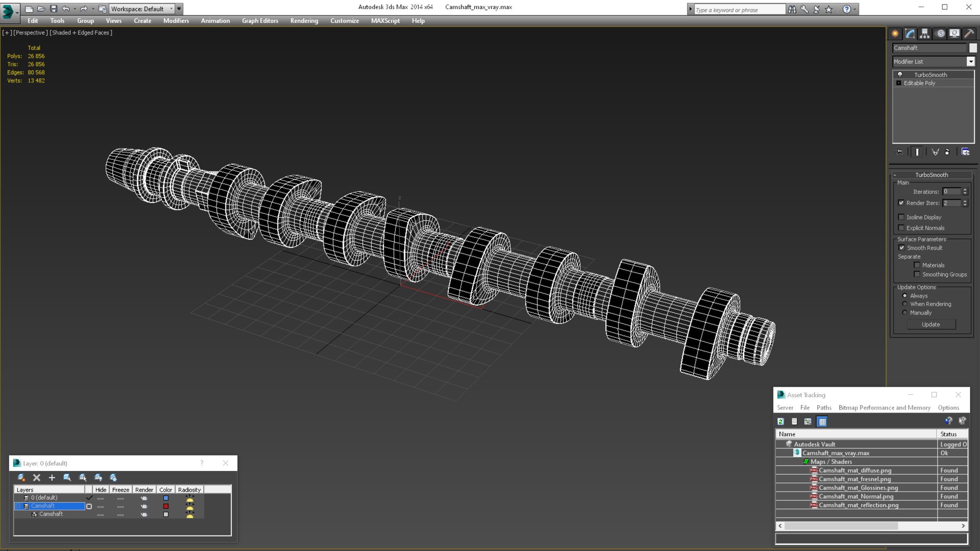Viewport: 980px width, 551px height.
Task: Collapse the Camshaft layer tree
Action: [18, 506]
